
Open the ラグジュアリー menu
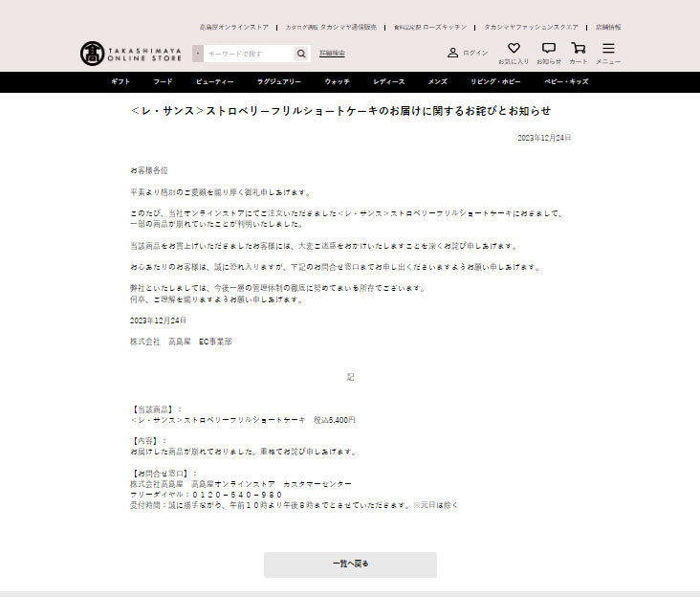click(x=279, y=81)
